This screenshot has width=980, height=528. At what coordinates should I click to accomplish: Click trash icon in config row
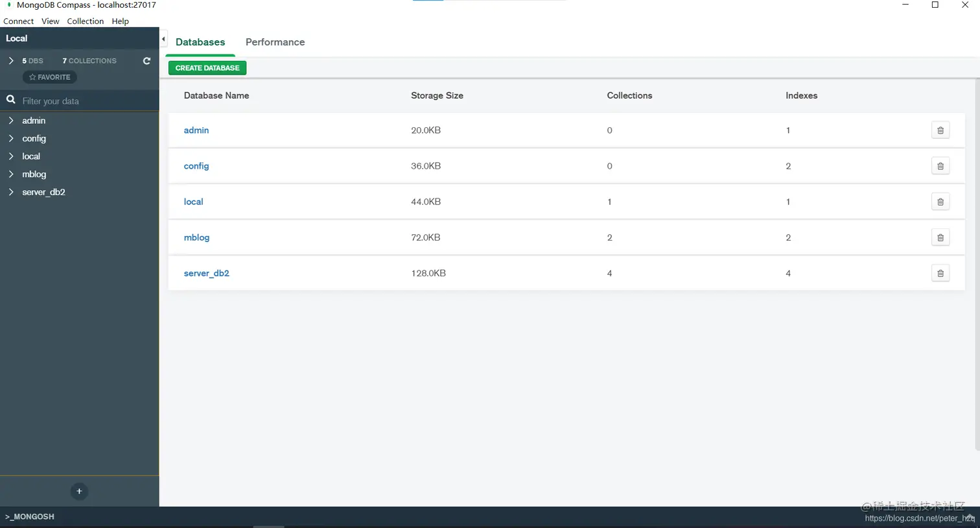pos(940,166)
